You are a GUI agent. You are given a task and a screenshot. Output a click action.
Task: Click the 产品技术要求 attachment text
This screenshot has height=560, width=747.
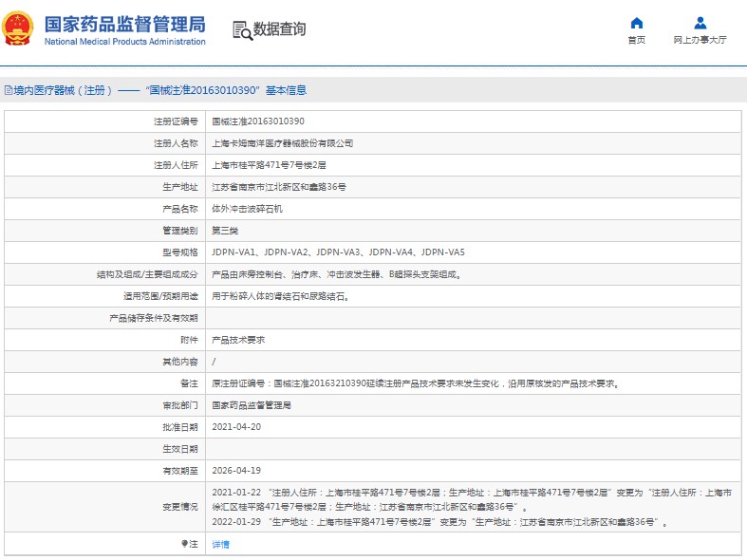238,340
